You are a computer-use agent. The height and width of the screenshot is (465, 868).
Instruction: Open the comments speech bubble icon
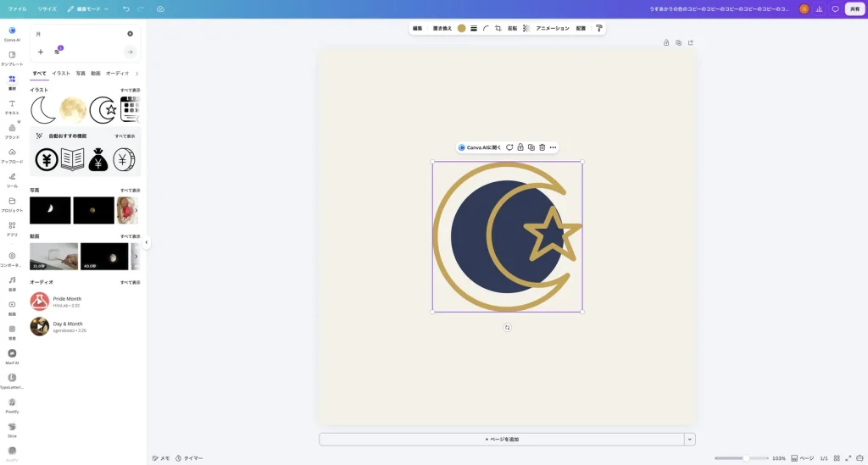835,8
